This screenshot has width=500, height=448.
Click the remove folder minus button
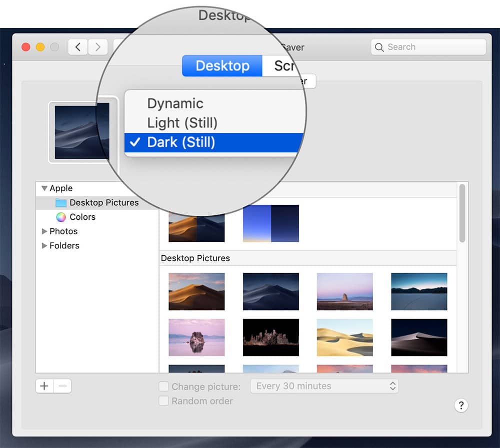click(62, 386)
